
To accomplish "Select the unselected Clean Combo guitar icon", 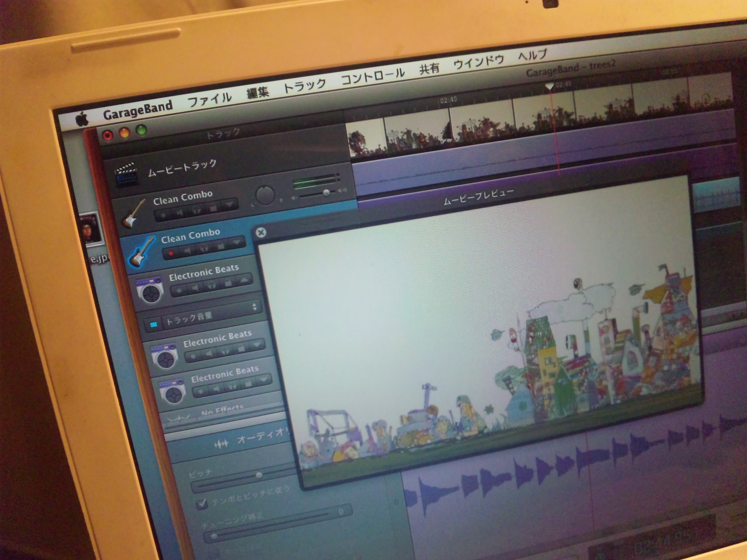I will pyautogui.click(x=133, y=214).
